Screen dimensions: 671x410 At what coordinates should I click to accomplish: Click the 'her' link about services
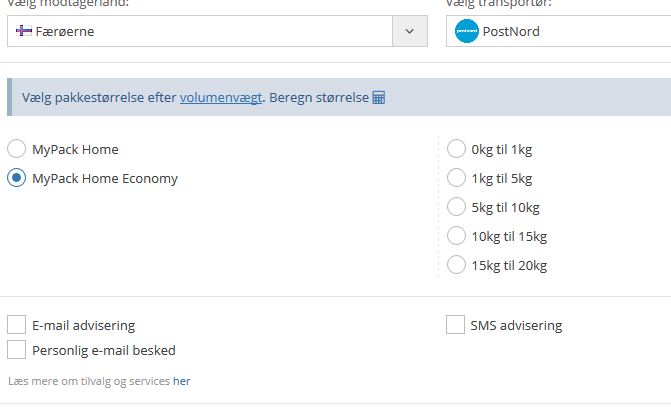tap(181, 381)
